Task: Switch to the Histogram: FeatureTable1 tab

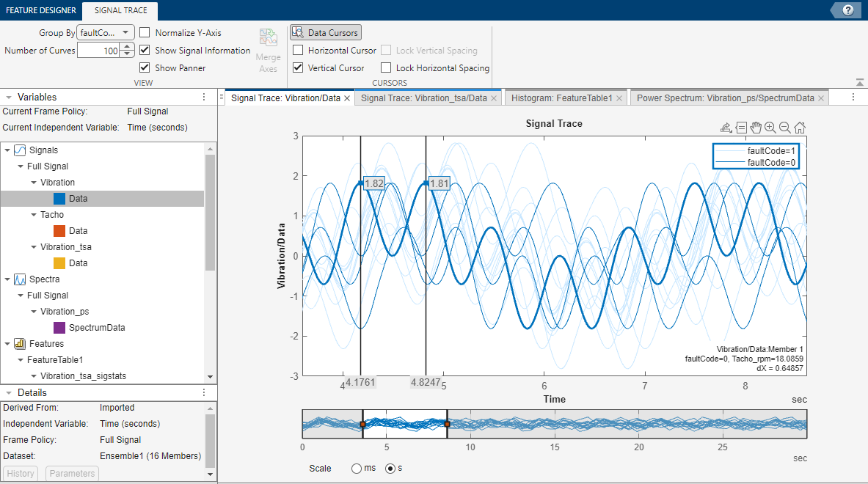Action: tap(560, 96)
